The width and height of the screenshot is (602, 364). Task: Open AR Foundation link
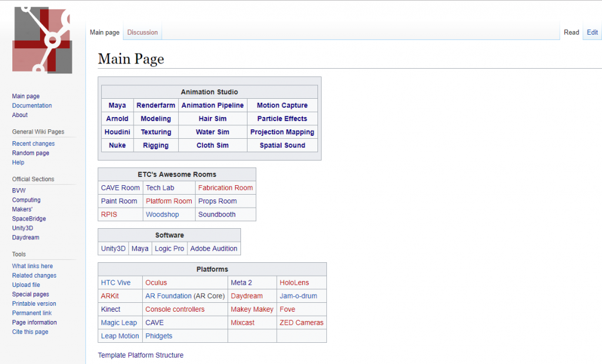(169, 296)
